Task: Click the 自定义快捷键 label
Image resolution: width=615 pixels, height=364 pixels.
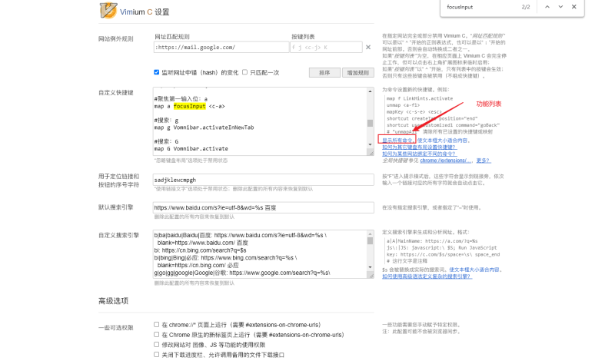Action: point(116,92)
